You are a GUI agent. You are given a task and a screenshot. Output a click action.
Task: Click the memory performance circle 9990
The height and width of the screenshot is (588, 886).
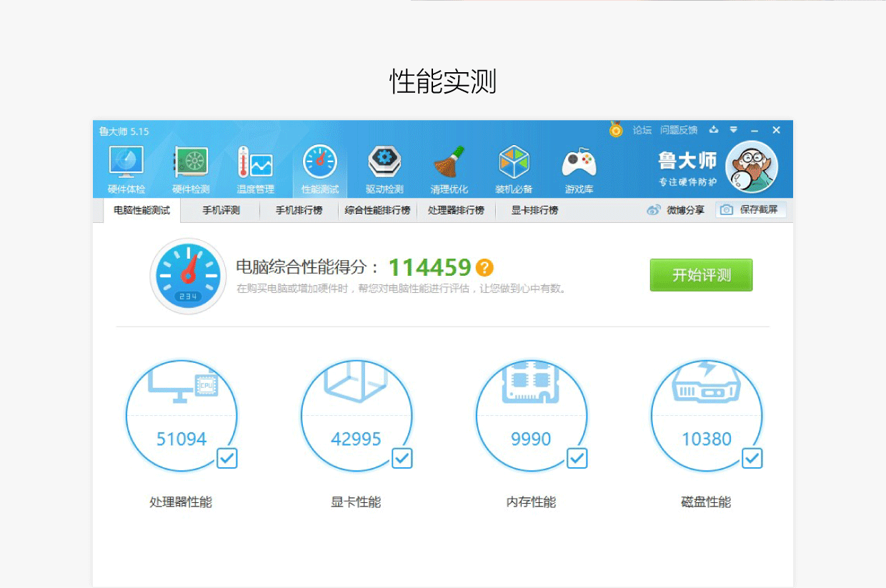532,416
